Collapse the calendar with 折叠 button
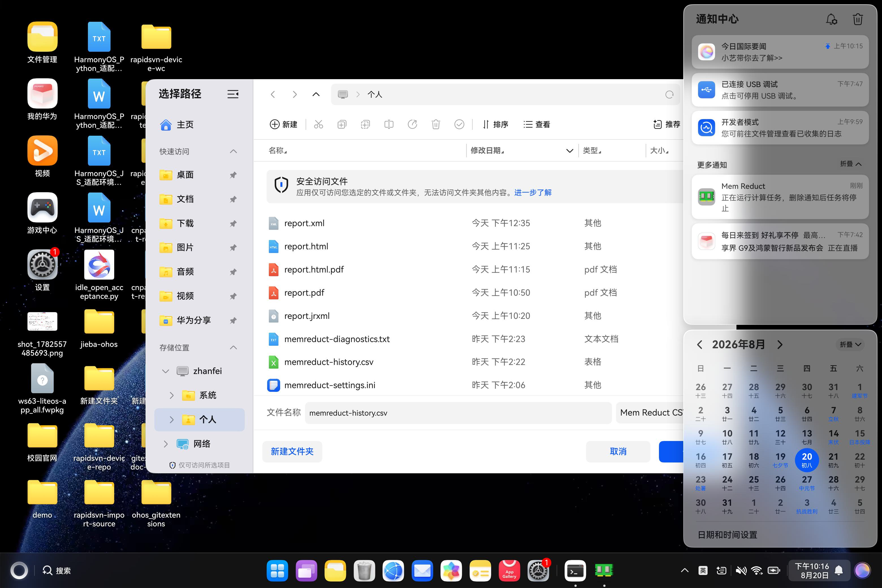The width and height of the screenshot is (882, 588). (850, 345)
